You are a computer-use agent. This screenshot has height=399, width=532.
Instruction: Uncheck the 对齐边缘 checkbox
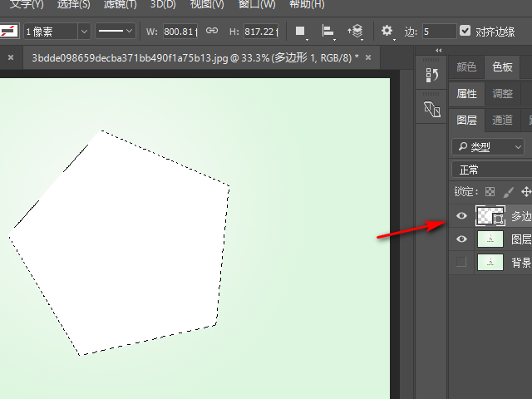pyautogui.click(x=465, y=31)
